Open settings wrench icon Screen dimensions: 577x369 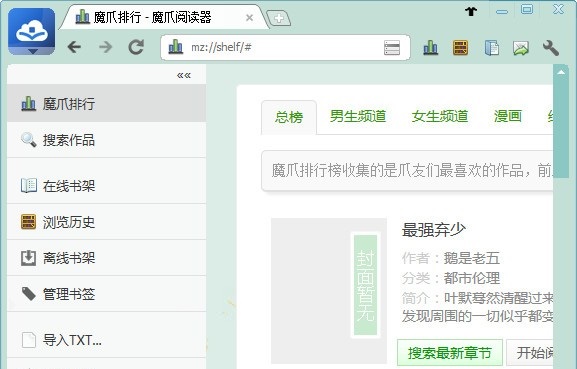click(x=551, y=48)
